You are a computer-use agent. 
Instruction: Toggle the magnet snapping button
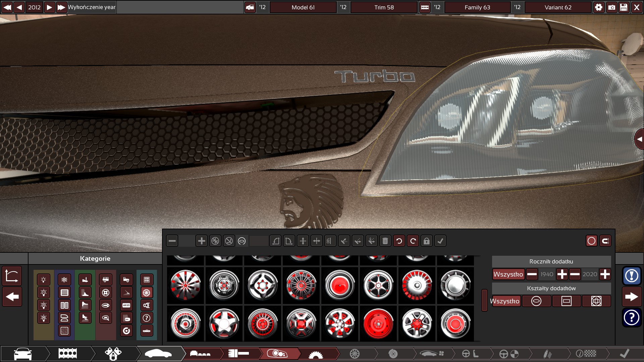[605, 241]
